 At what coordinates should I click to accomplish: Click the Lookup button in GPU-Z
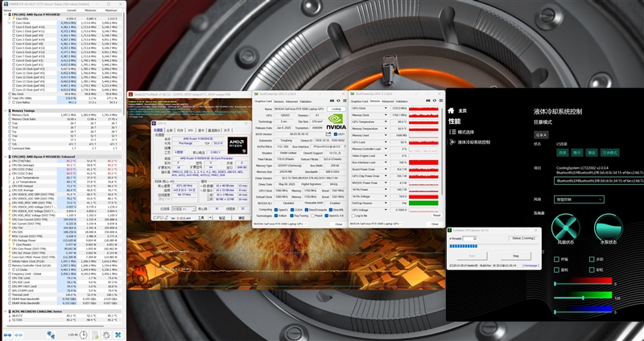[x=336, y=108]
